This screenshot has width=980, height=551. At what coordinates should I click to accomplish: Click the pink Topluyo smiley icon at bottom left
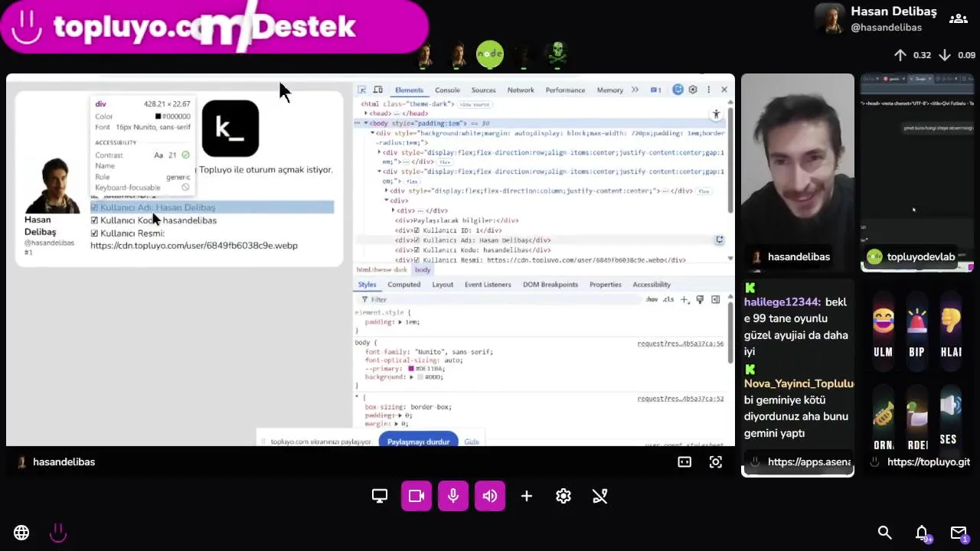[x=58, y=533]
